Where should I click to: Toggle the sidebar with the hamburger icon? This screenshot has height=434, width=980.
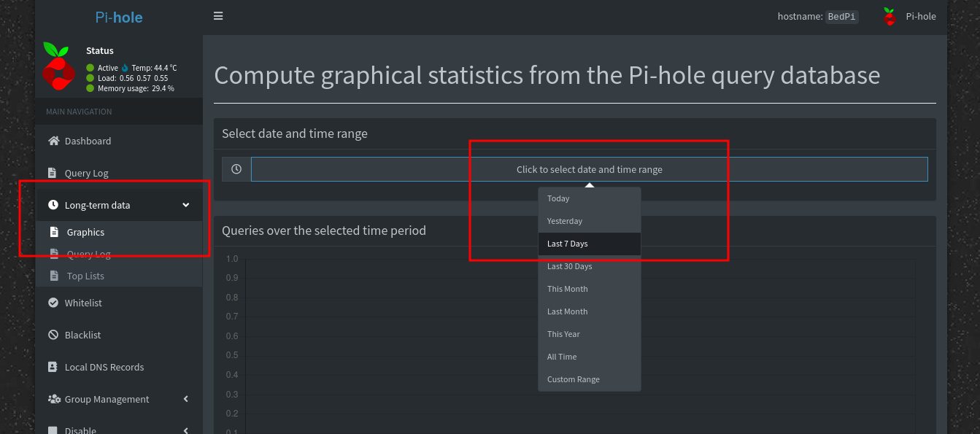click(218, 16)
